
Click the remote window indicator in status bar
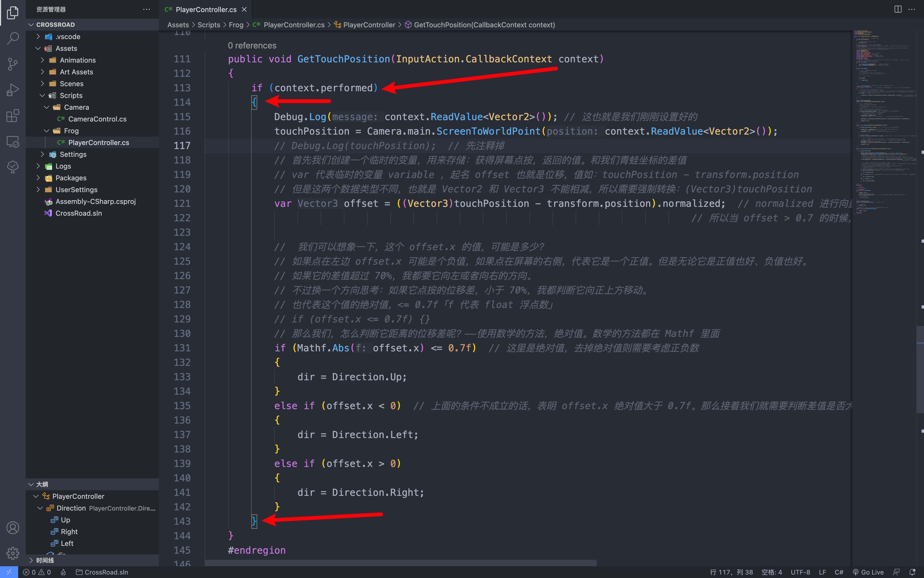tap(9, 572)
